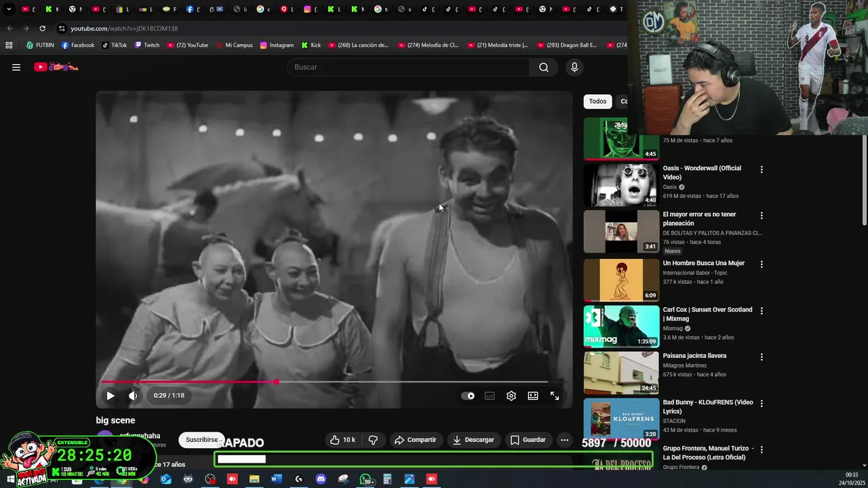Open Logitech G HUB from the taskbar
The width and height of the screenshot is (868, 488).
pyautogui.click(x=298, y=479)
